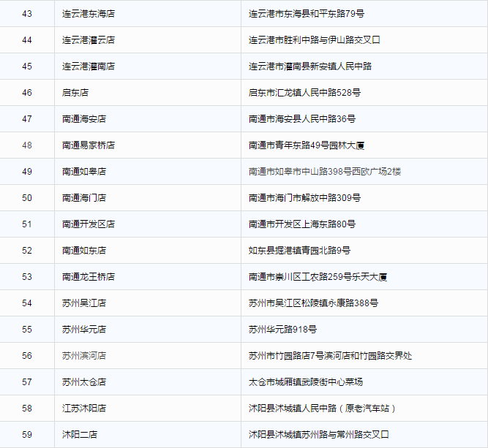Select address 南通市海安县人民中路36号

302,119
